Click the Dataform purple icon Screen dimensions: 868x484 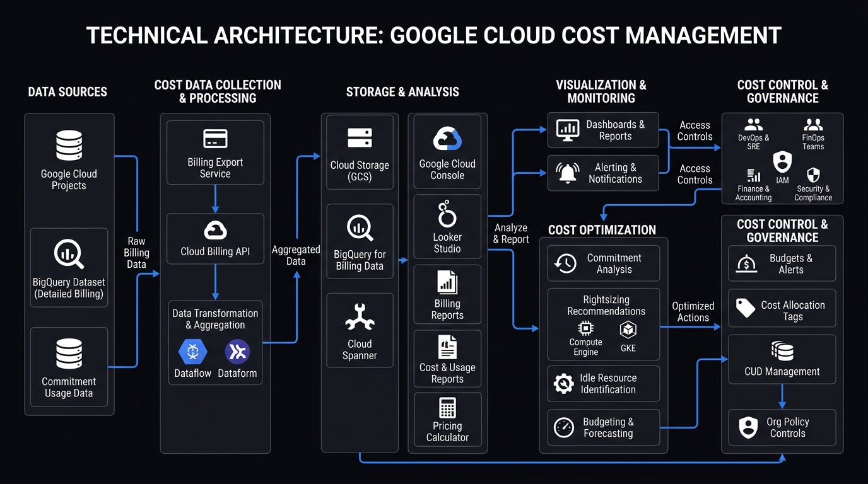pyautogui.click(x=237, y=352)
